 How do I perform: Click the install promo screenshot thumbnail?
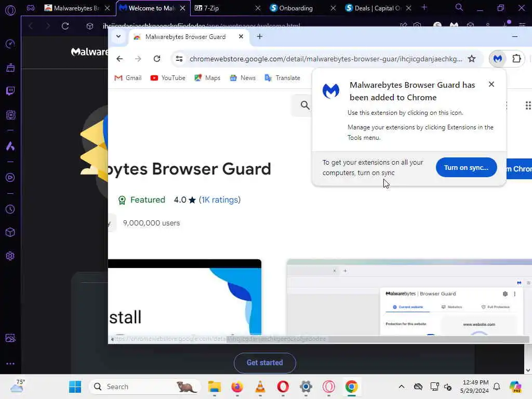(184, 297)
